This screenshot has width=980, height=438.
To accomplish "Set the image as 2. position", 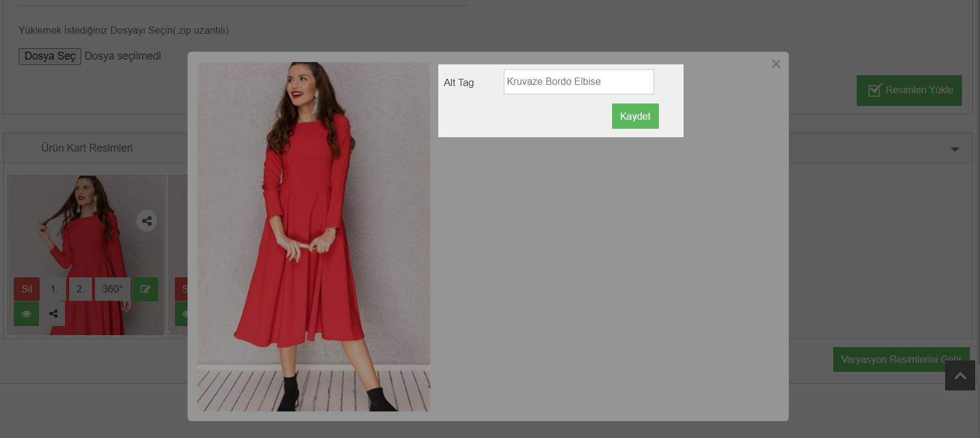I will pos(80,289).
